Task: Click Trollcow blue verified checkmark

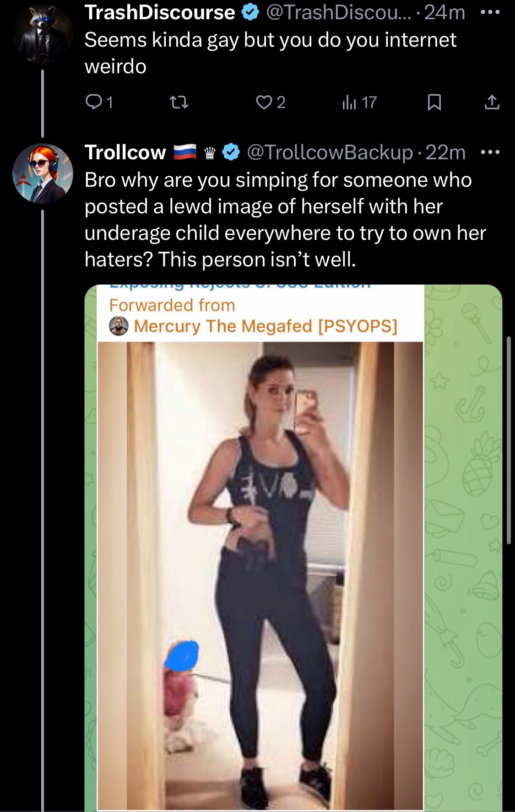Action: click(x=231, y=152)
